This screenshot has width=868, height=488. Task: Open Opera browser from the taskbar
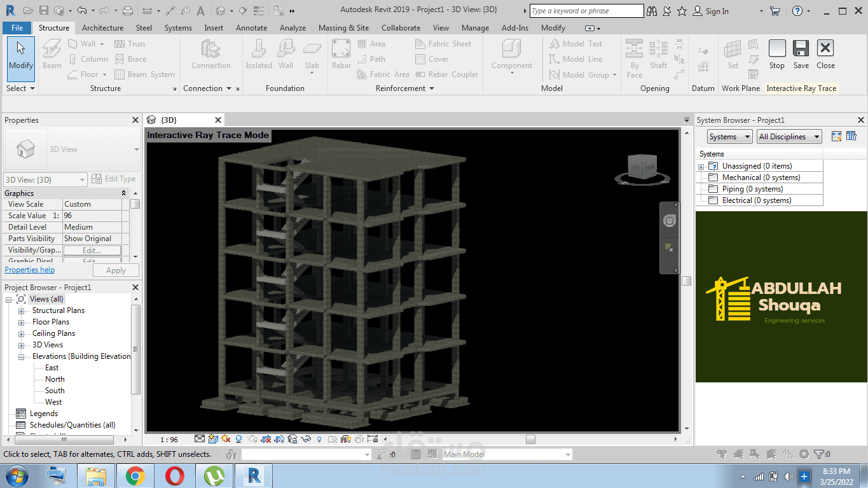tap(174, 476)
